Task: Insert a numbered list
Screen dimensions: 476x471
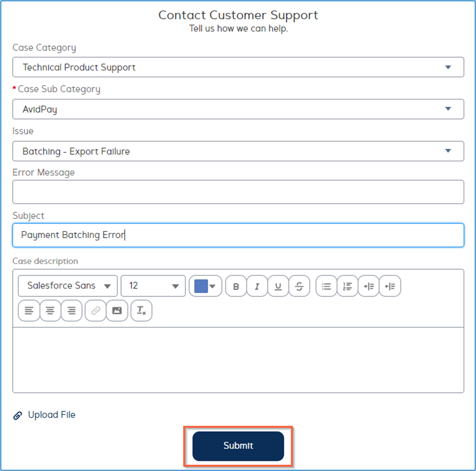Action: (x=347, y=286)
